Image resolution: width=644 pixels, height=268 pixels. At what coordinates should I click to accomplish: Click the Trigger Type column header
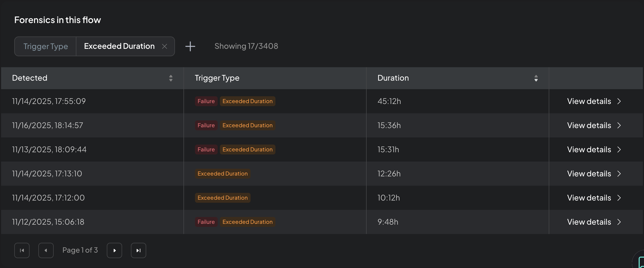coord(217,78)
